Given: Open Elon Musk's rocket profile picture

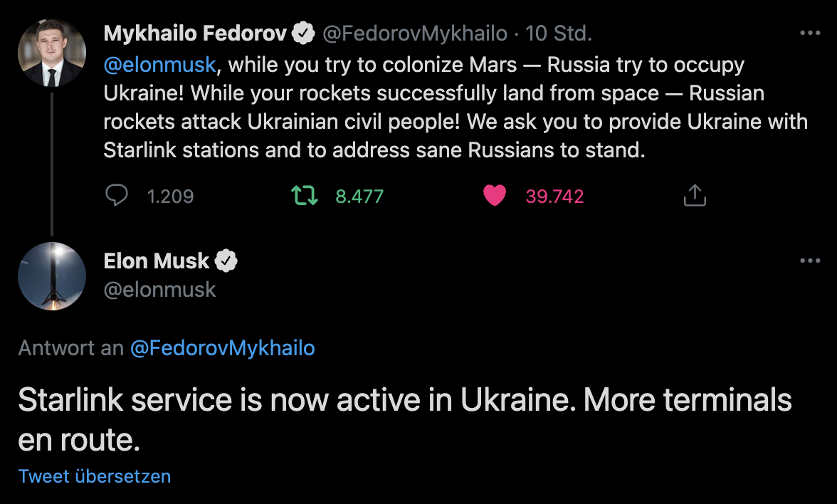Looking at the screenshot, I should point(51,276).
